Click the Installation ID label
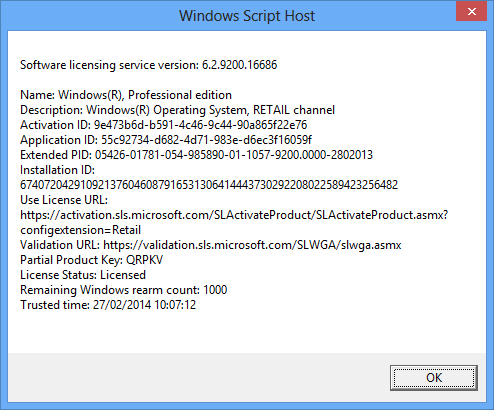The height and width of the screenshot is (410, 494). pos(57,170)
